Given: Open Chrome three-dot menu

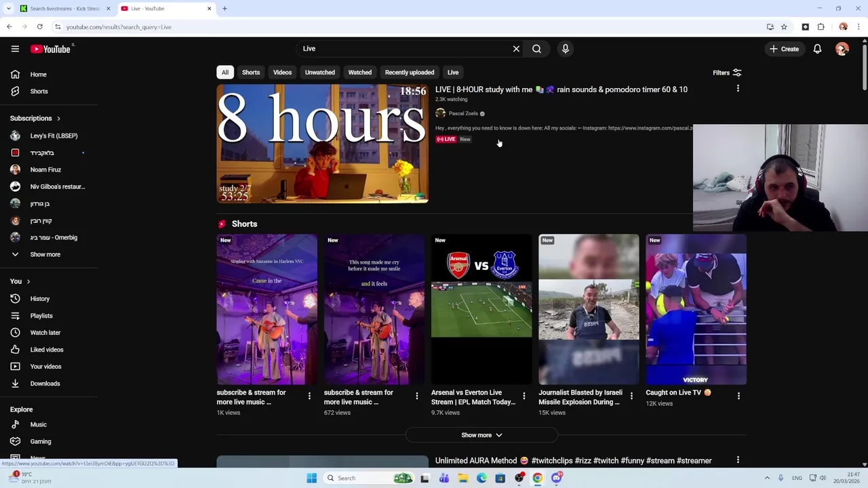Looking at the screenshot, I should pyautogui.click(x=859, y=27).
